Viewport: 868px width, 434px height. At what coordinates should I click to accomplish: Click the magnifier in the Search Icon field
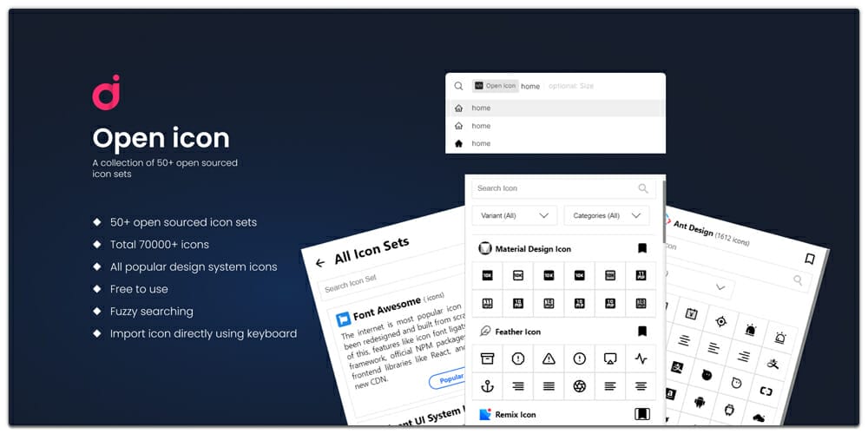coord(642,188)
